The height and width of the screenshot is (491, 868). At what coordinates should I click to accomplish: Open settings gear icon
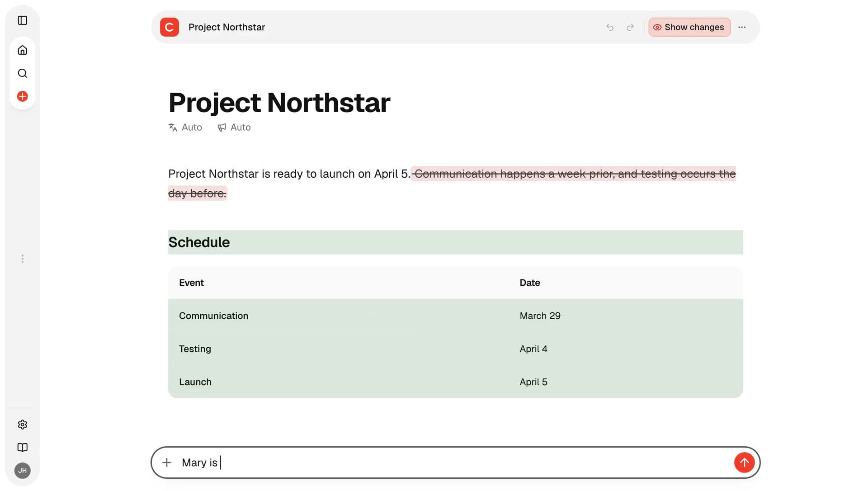pos(22,425)
